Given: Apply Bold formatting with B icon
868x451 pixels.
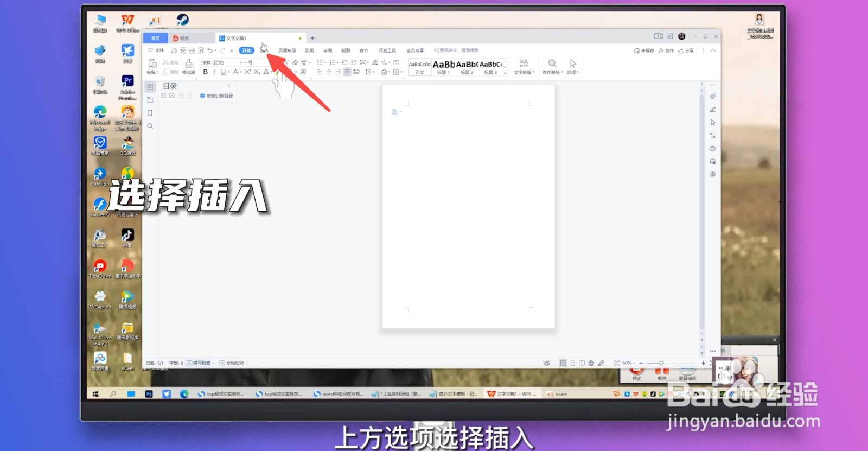Looking at the screenshot, I should coord(206,72).
